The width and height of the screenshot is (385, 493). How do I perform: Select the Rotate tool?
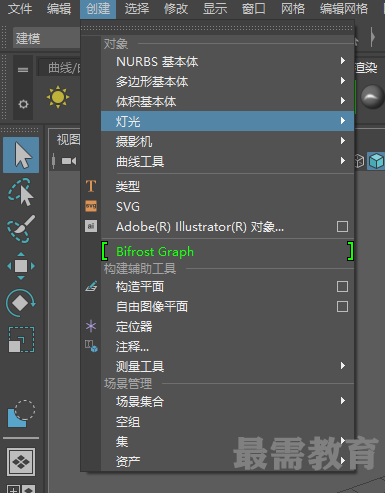[x=21, y=303]
